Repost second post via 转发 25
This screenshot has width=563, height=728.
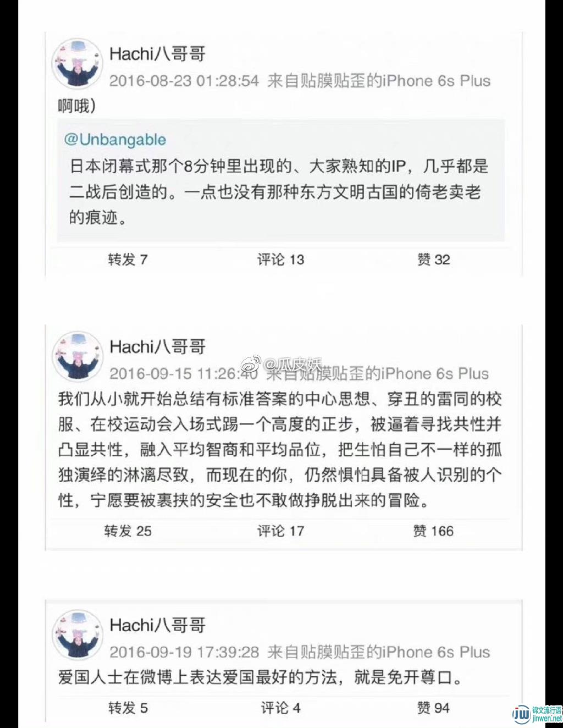(x=128, y=531)
